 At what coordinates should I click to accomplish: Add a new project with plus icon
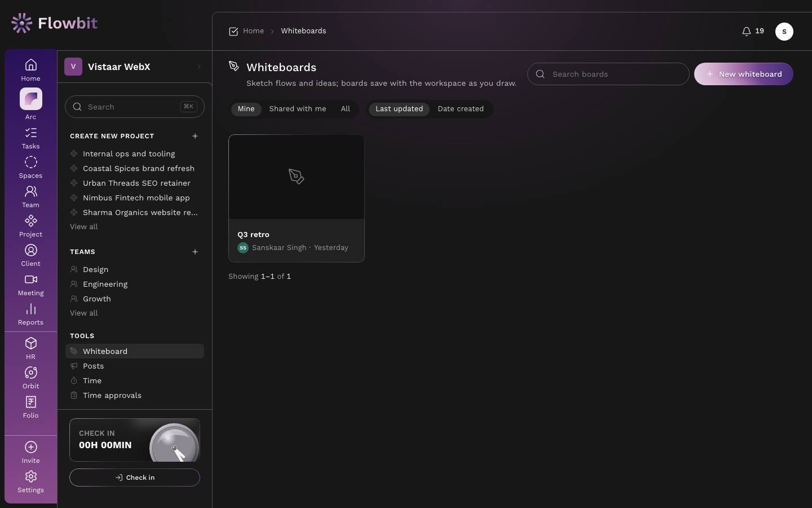pyautogui.click(x=195, y=136)
